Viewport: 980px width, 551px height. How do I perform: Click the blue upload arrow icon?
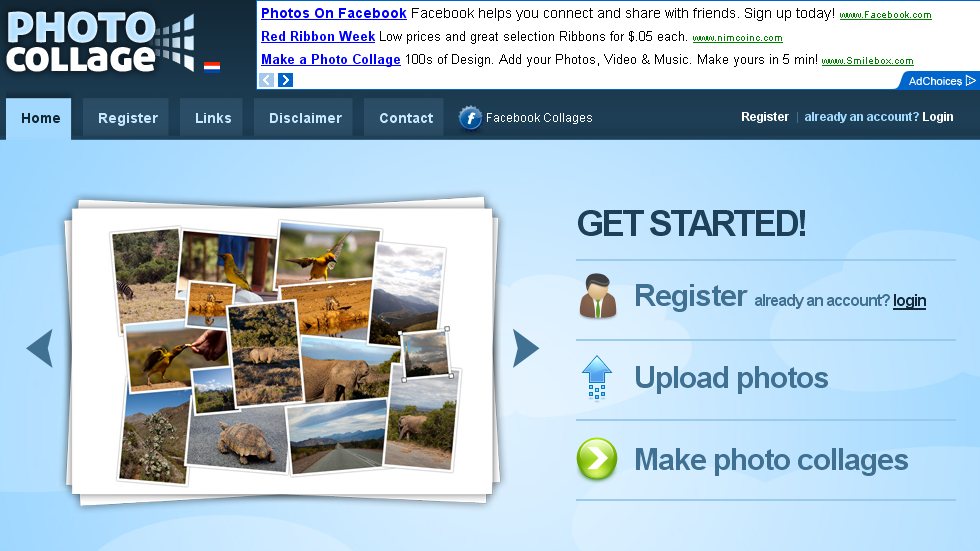tap(597, 377)
